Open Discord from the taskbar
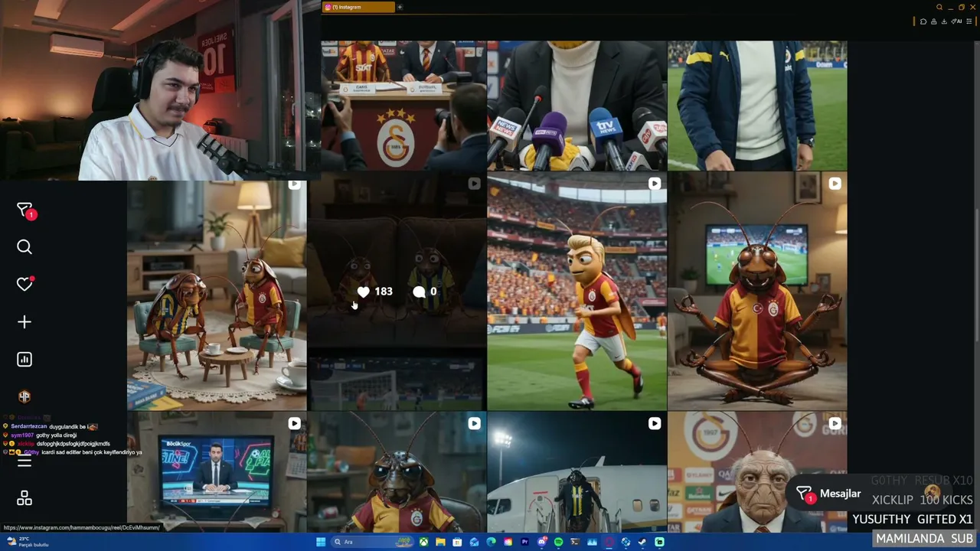 click(x=541, y=542)
